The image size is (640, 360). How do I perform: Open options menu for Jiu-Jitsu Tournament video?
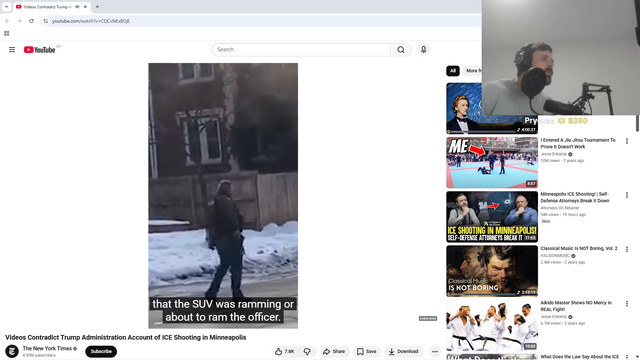tap(627, 141)
